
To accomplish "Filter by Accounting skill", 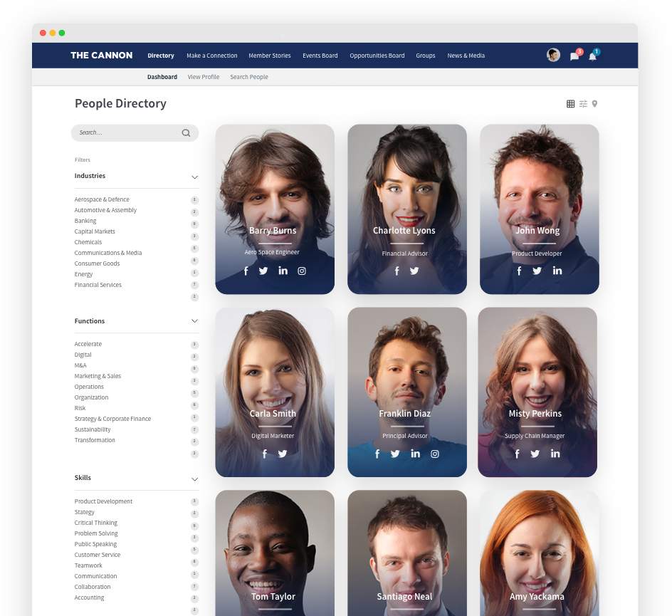I will click(89, 598).
